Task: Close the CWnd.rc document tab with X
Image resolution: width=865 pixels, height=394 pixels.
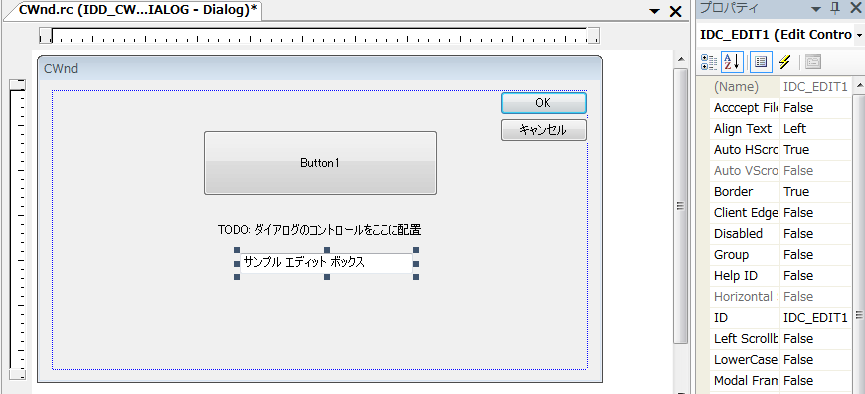Action: (675, 12)
